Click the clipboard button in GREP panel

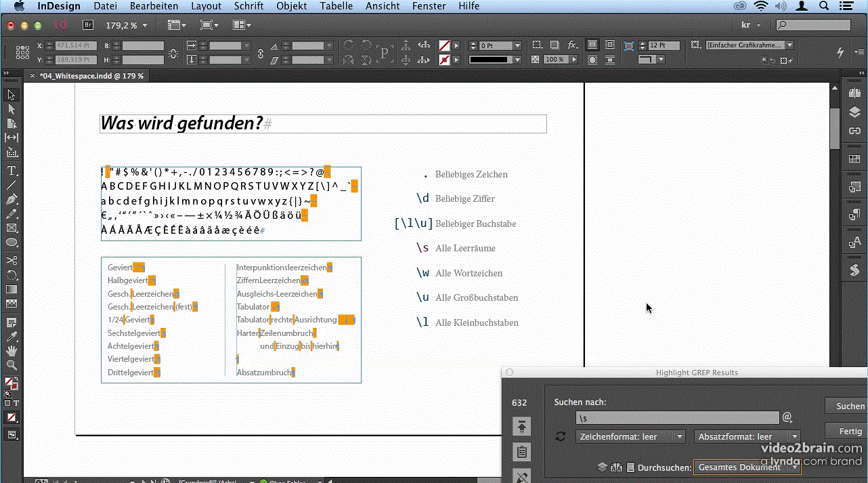point(521,452)
